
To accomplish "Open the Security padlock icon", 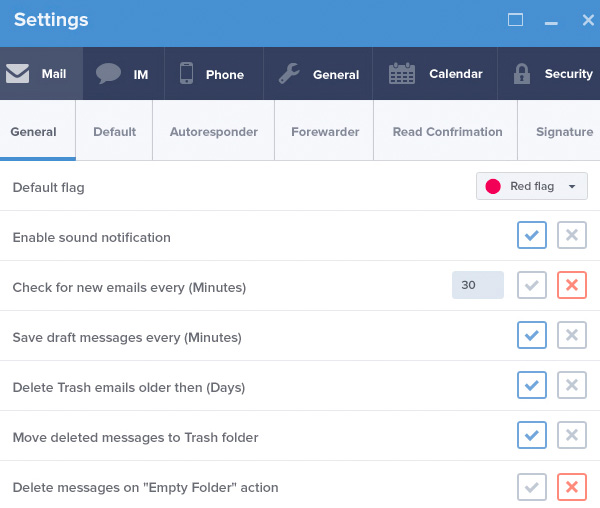I will pos(521,74).
